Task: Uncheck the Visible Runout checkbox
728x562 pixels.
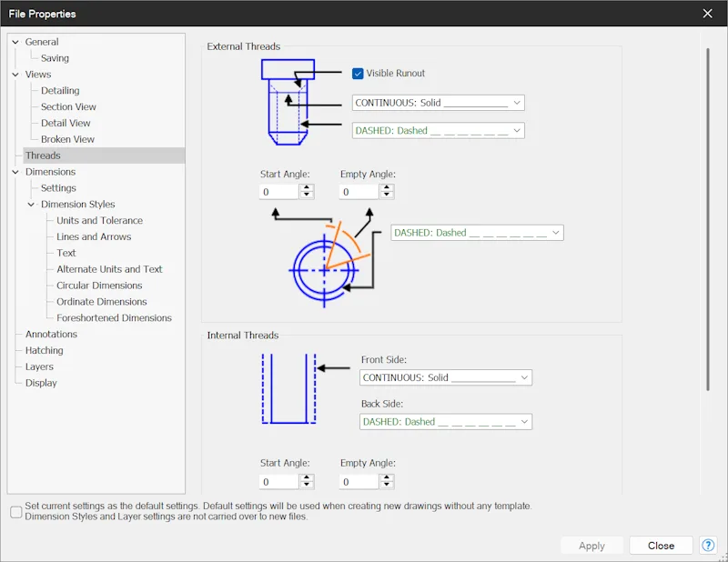Action: point(358,74)
